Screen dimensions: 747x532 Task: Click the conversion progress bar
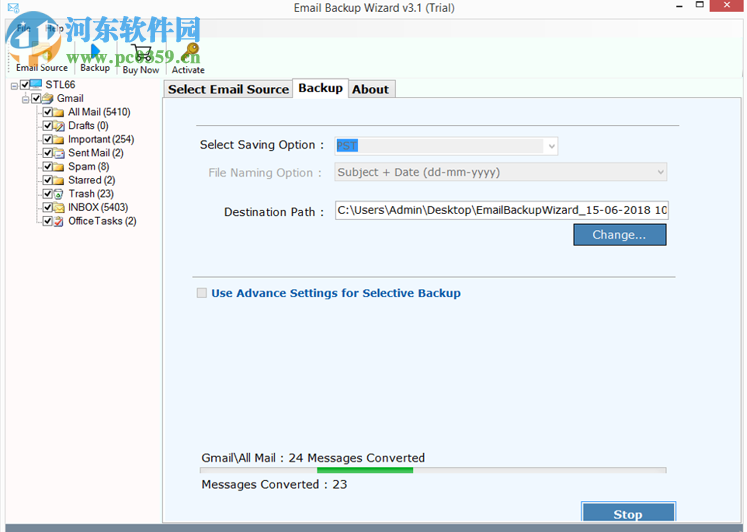[x=433, y=471]
